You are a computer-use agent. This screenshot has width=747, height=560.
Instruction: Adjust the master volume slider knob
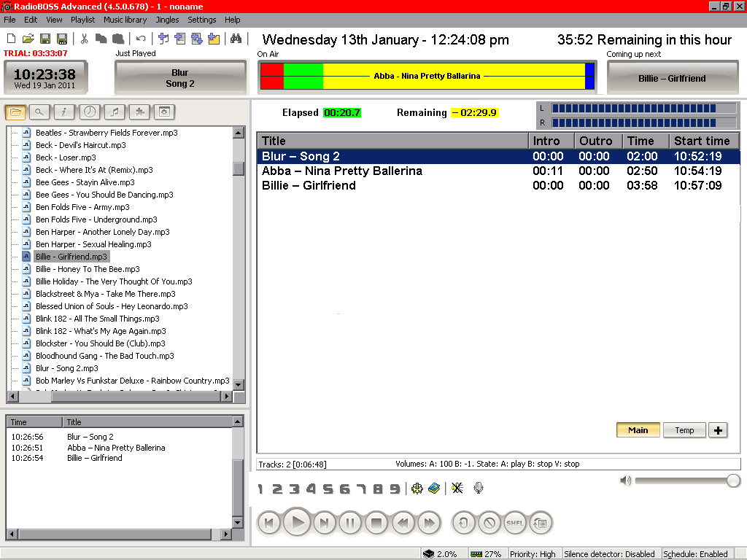tap(733, 481)
